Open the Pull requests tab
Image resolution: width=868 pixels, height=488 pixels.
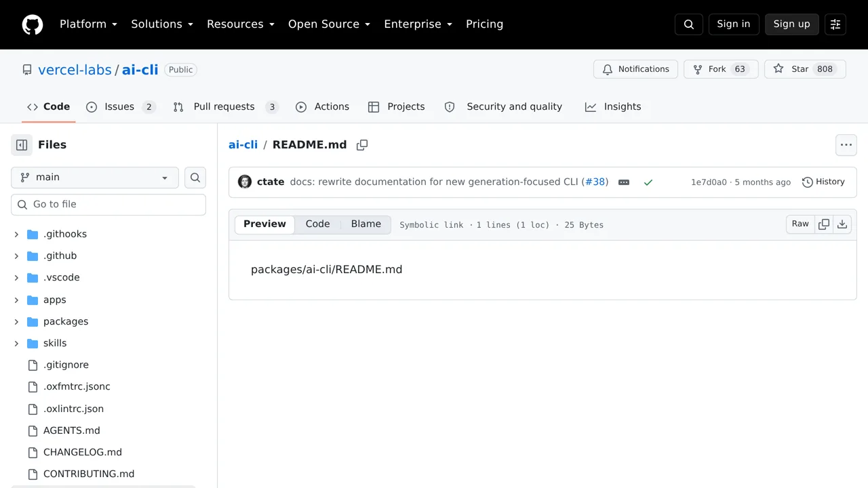coord(226,107)
